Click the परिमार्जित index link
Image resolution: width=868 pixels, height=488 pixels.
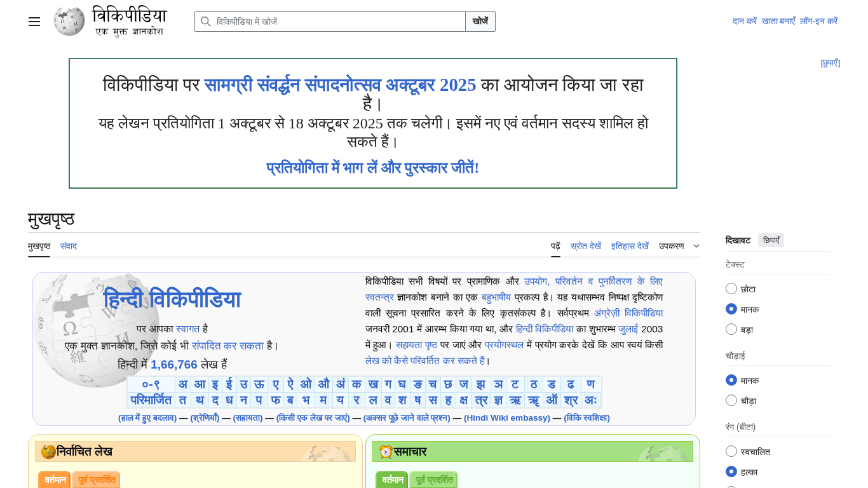[151, 400]
